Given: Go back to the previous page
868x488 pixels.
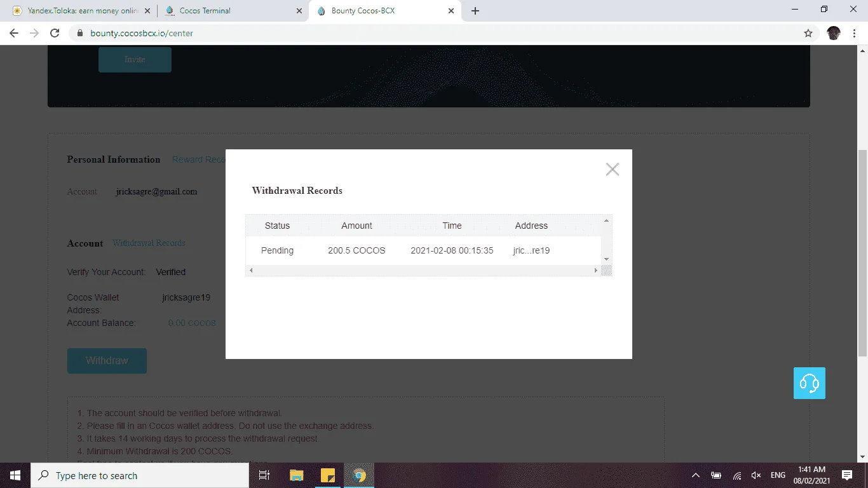Looking at the screenshot, I should [x=14, y=33].
